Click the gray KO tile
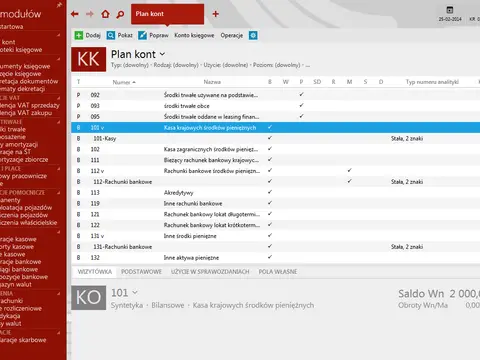 point(89,298)
